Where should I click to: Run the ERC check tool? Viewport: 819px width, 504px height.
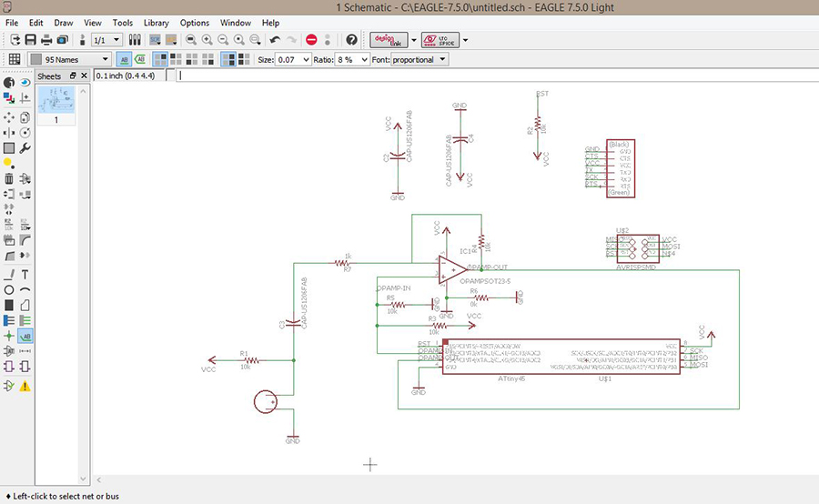(9, 386)
